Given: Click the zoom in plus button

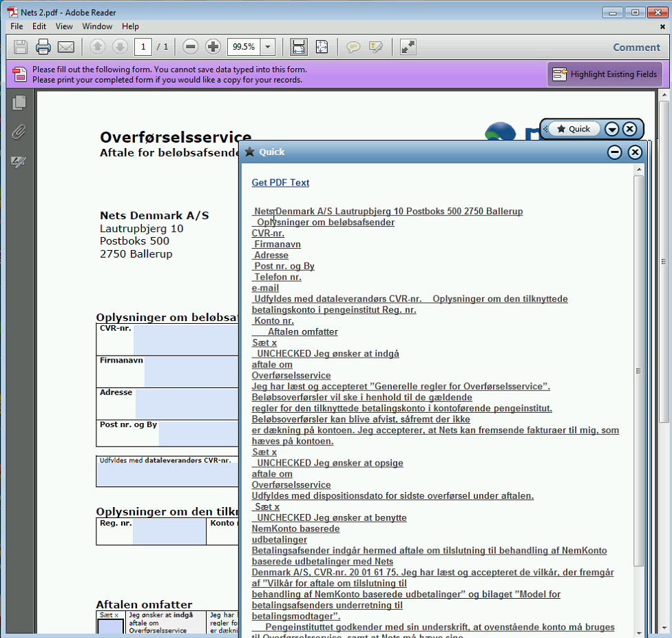Looking at the screenshot, I should pos(213,47).
